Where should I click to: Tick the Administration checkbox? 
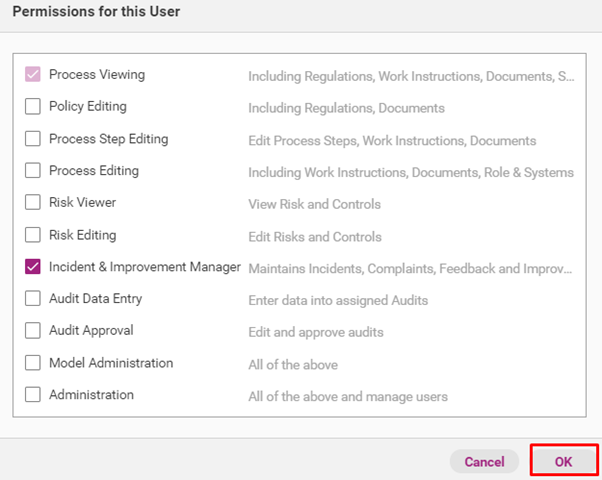pyautogui.click(x=33, y=395)
